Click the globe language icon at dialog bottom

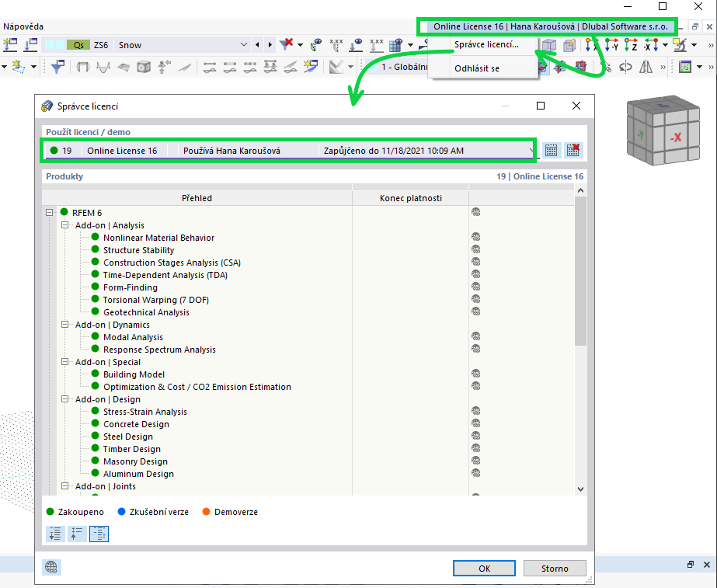51,567
